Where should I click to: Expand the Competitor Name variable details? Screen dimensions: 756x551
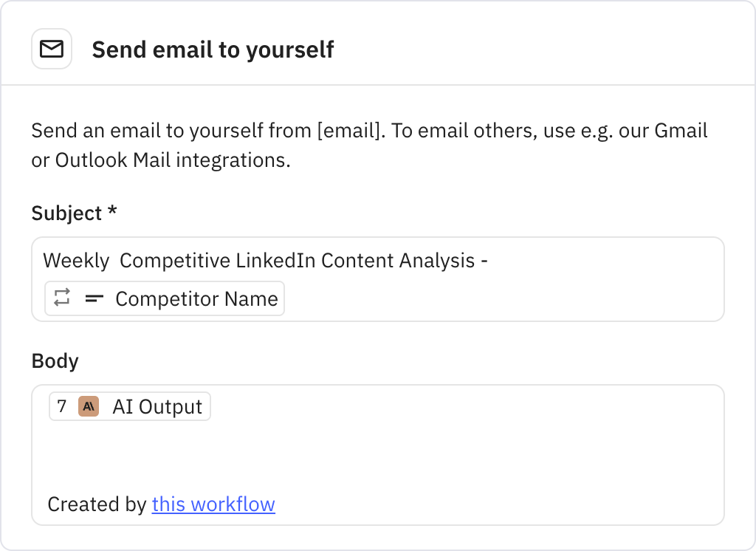pos(164,298)
